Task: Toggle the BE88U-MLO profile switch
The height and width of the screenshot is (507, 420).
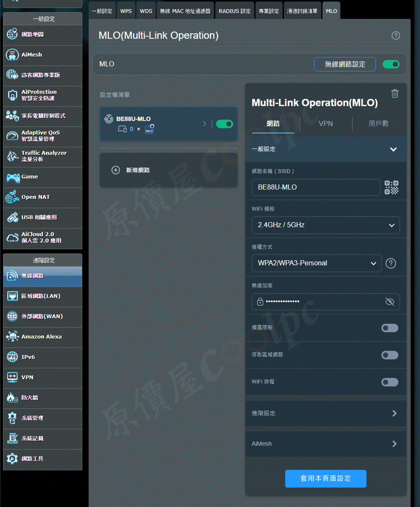Action: point(224,124)
